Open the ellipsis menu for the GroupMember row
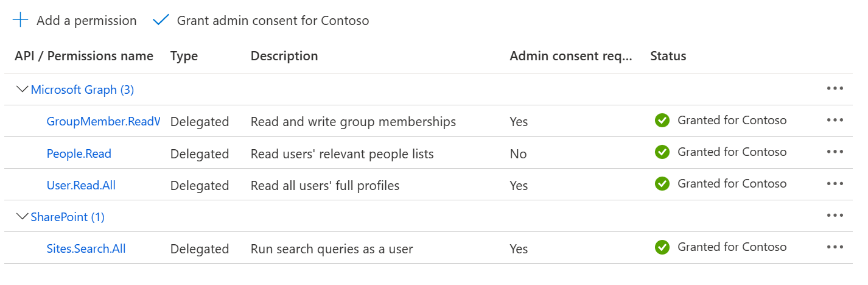868x285 pixels. (835, 121)
